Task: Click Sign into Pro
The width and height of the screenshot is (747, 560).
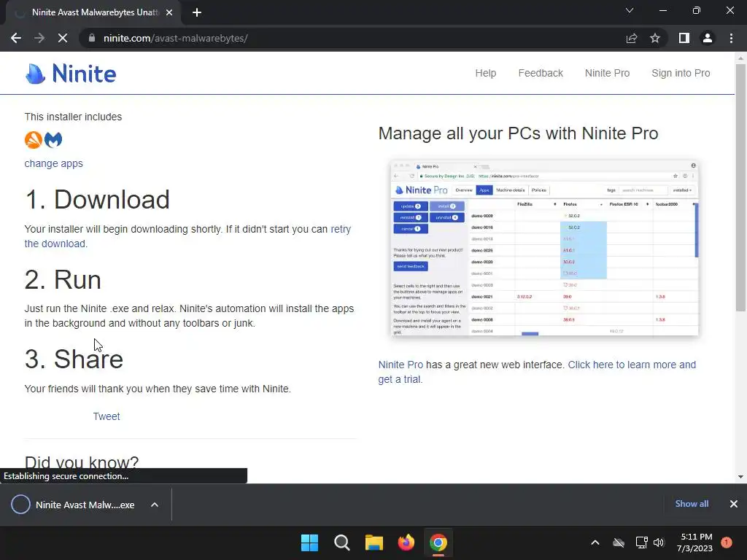Action: (x=681, y=74)
